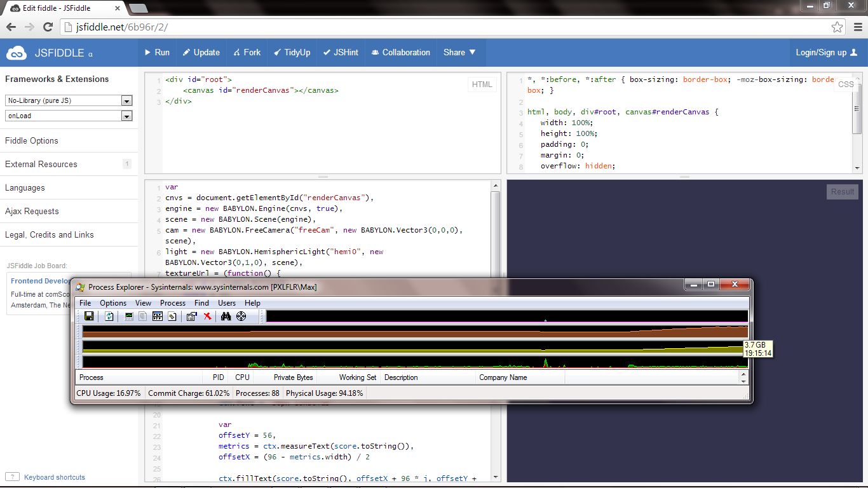Click the Frameworks & Extensions heading
Viewport: 868px width, 488px height.
tap(57, 79)
